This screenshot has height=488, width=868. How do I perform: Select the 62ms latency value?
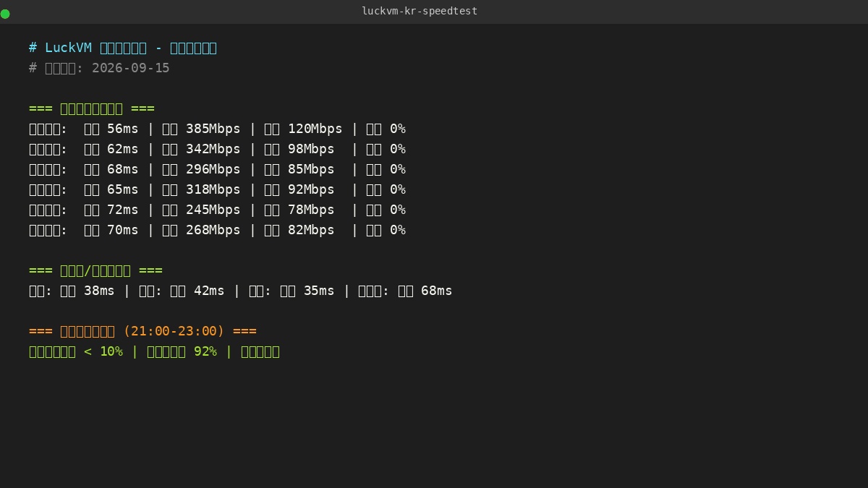[x=122, y=149]
